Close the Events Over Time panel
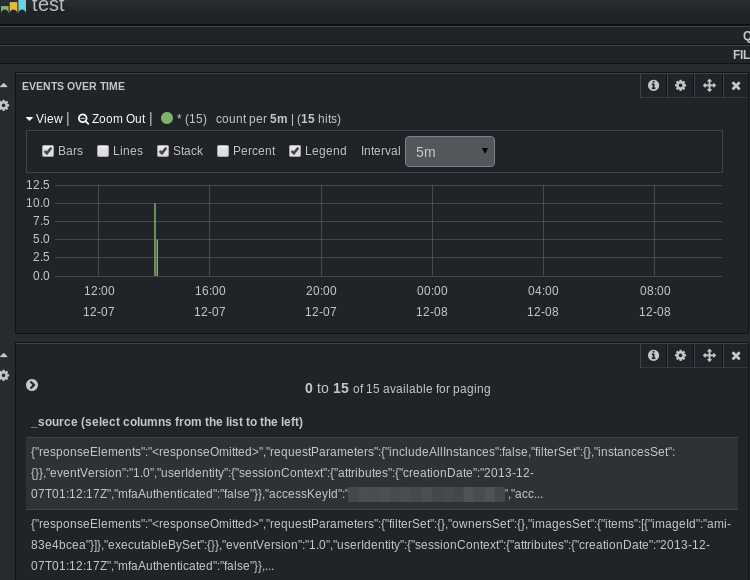This screenshot has height=580, width=750. tap(736, 86)
